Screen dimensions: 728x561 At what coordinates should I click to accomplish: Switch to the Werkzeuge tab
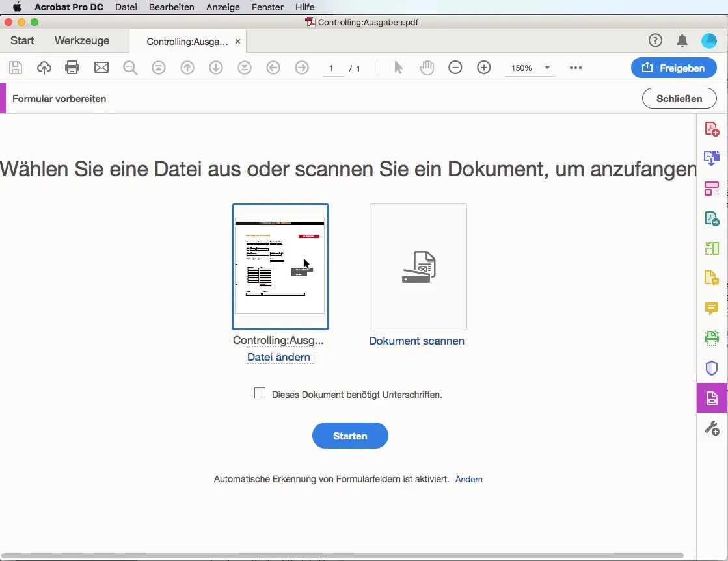[x=81, y=40]
